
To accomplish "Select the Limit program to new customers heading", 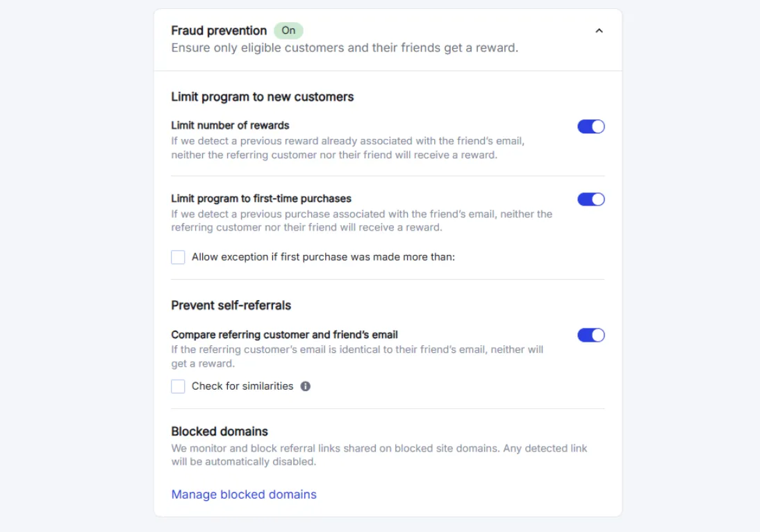I will (263, 97).
